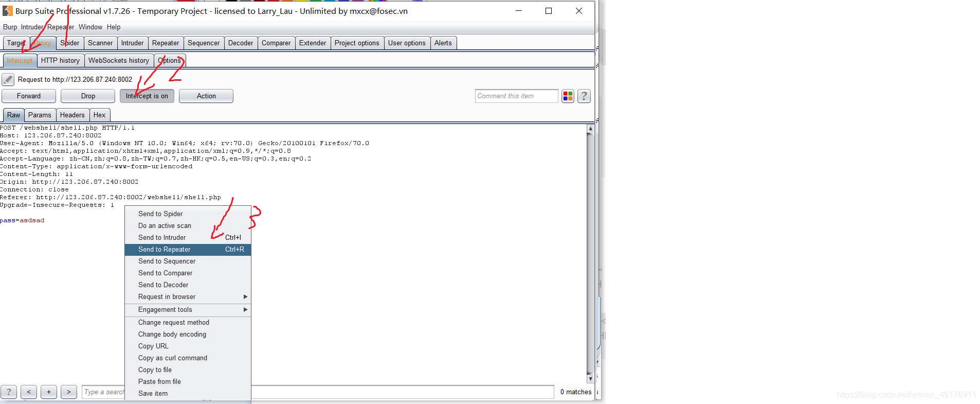Switch to the Extender tab
Viewport: 980px width, 404px height.
[x=313, y=43]
